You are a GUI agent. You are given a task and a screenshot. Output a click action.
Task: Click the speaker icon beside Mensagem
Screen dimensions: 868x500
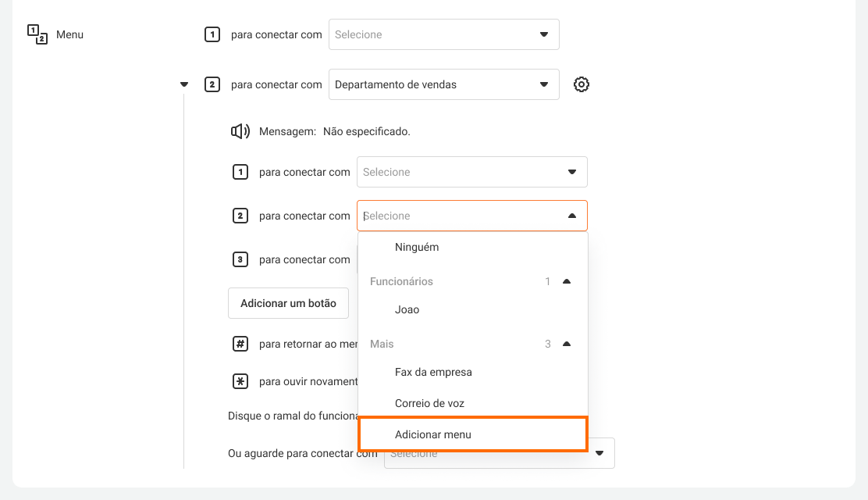(240, 131)
